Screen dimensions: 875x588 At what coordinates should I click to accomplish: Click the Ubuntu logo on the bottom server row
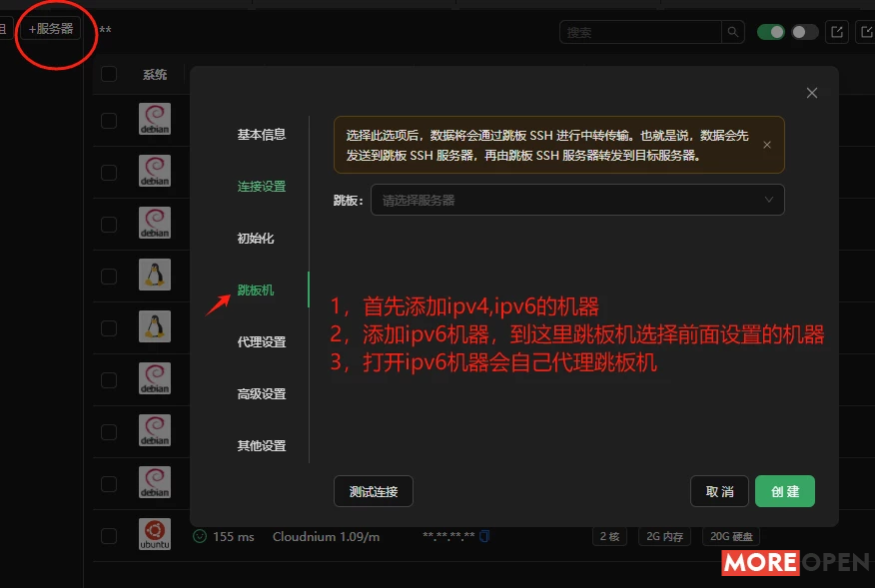(x=155, y=533)
